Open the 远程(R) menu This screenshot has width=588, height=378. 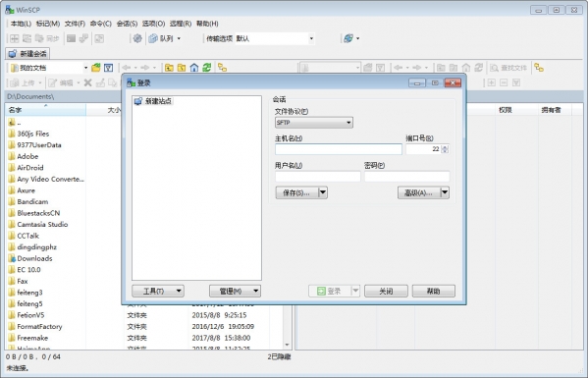point(181,24)
